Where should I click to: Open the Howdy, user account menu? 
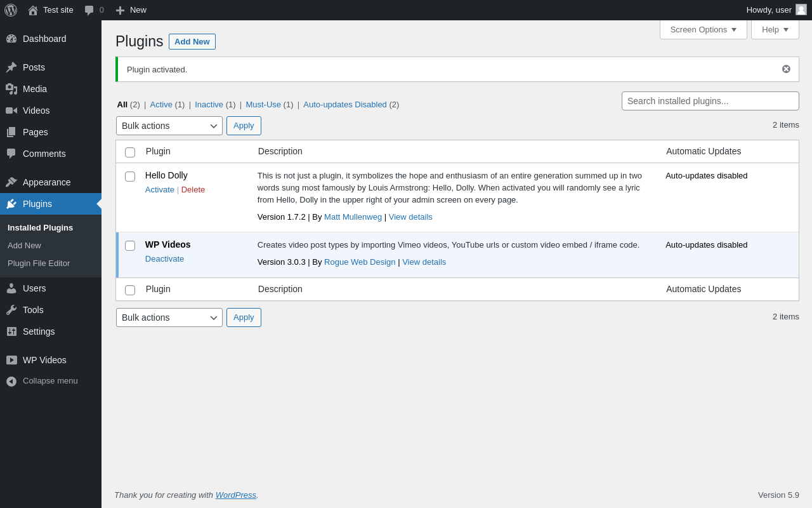[x=776, y=10]
